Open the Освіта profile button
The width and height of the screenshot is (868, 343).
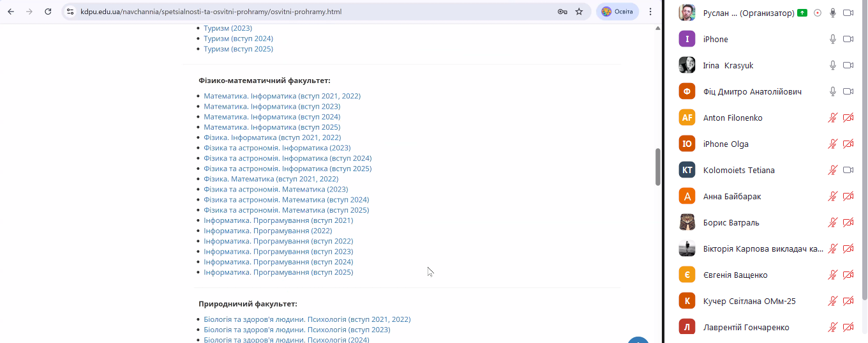point(617,11)
